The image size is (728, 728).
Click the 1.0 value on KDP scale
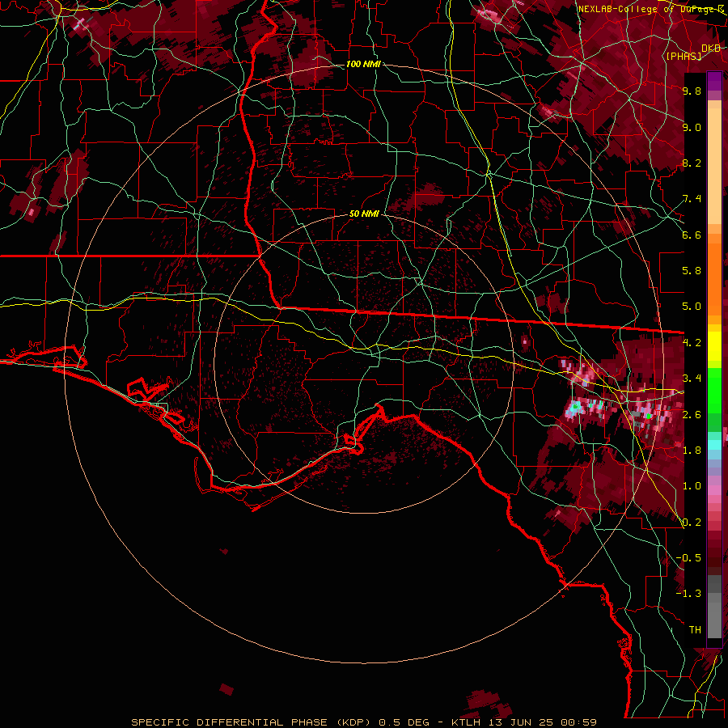(692, 486)
